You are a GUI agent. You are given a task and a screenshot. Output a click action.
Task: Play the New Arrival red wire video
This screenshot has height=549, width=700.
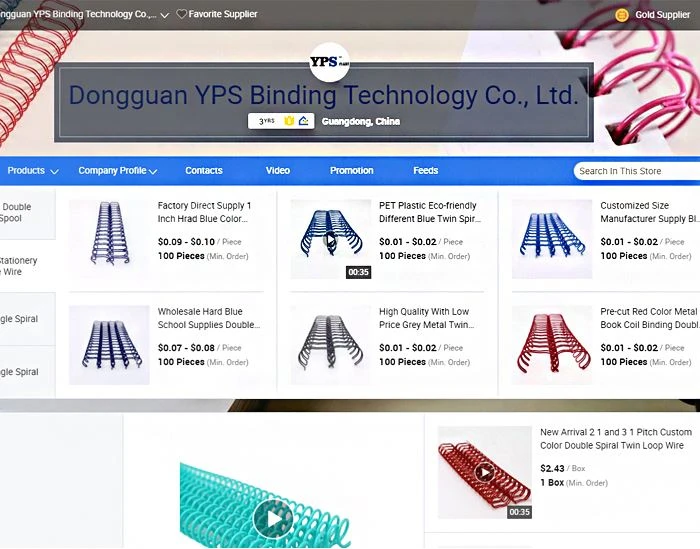pyautogui.click(x=485, y=472)
